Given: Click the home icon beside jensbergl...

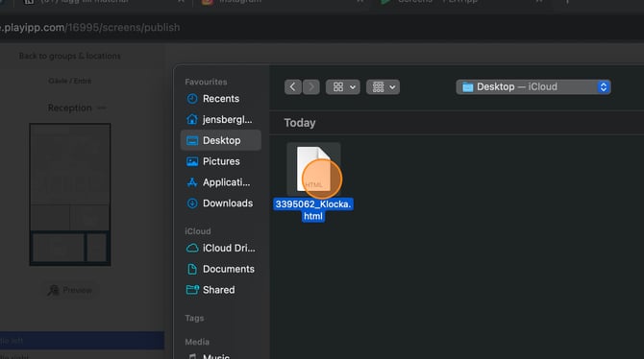Looking at the screenshot, I should 192,119.
